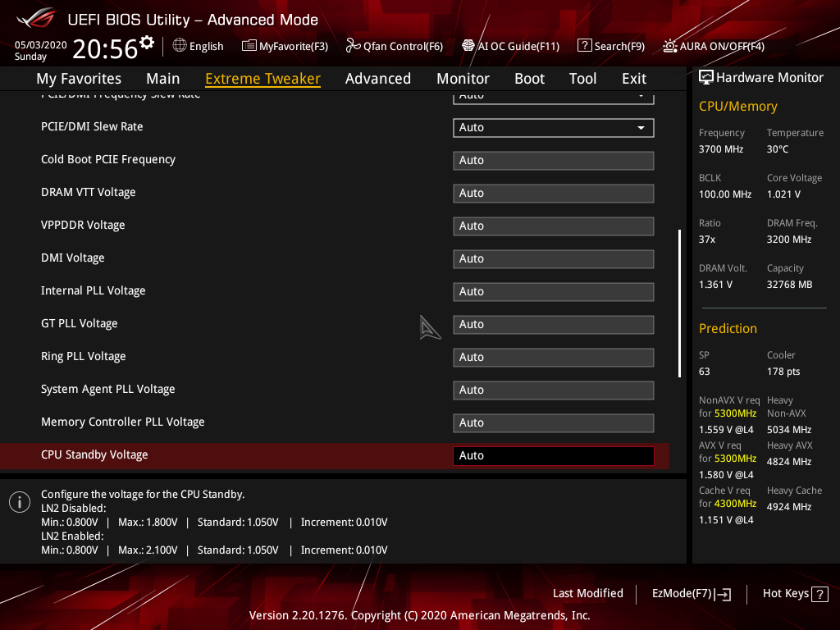Select the Memory Controller PLL Voltage field
Screen dimensions: 840x630
tap(554, 422)
